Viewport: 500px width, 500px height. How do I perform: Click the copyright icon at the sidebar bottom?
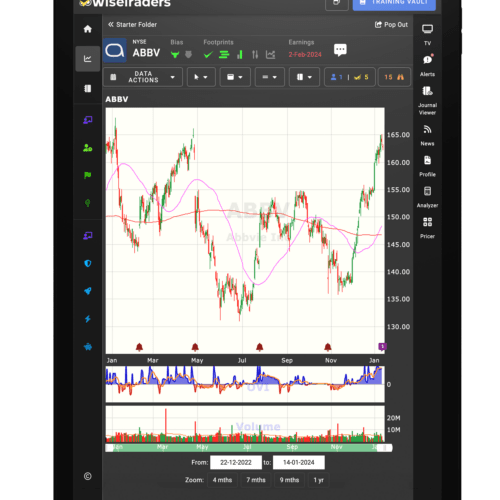pos(88,476)
